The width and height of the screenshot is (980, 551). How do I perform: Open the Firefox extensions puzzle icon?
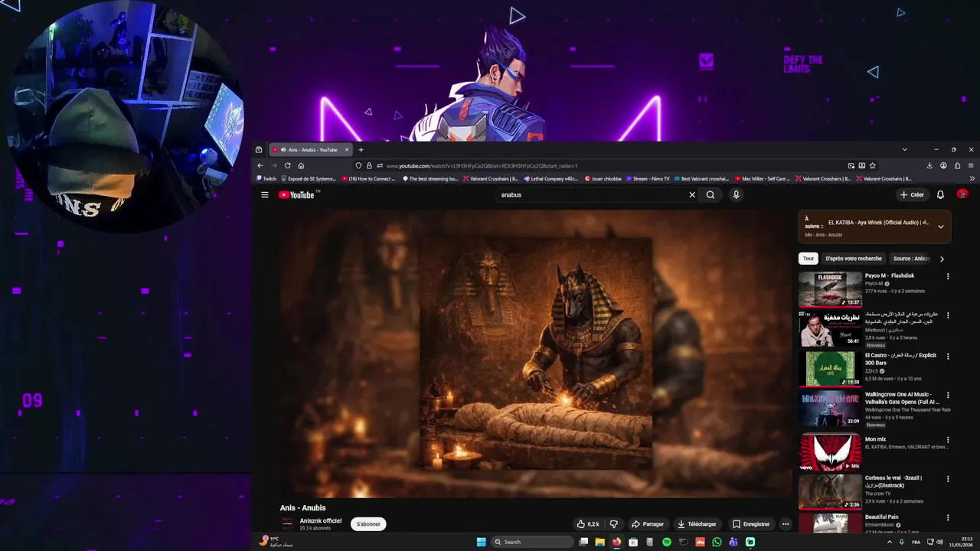pyautogui.click(x=957, y=165)
